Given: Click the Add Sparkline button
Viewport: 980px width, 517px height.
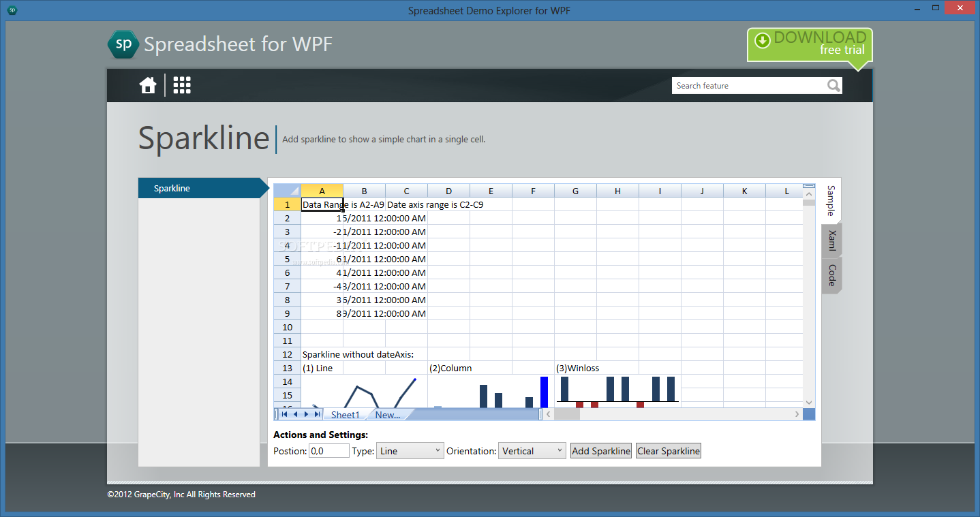Looking at the screenshot, I should [x=601, y=451].
